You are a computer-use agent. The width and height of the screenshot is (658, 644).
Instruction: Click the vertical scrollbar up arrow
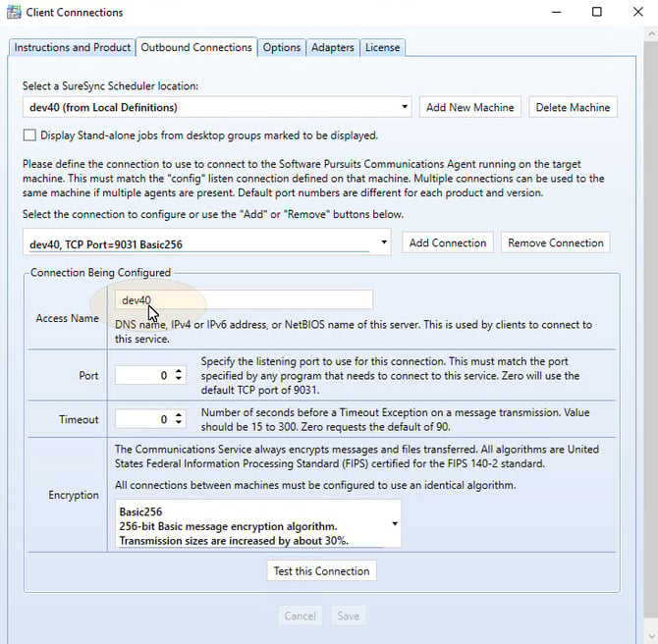[x=652, y=33]
